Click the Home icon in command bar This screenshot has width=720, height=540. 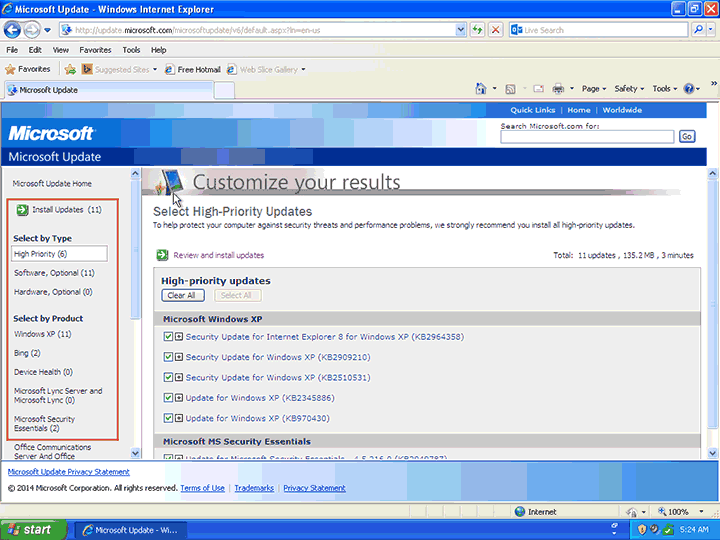point(481,89)
